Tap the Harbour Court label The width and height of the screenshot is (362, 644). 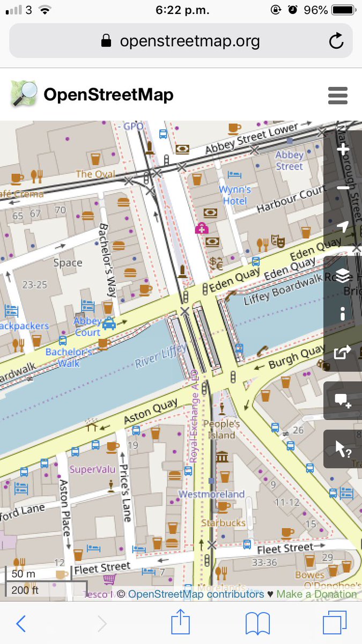pos(292,199)
